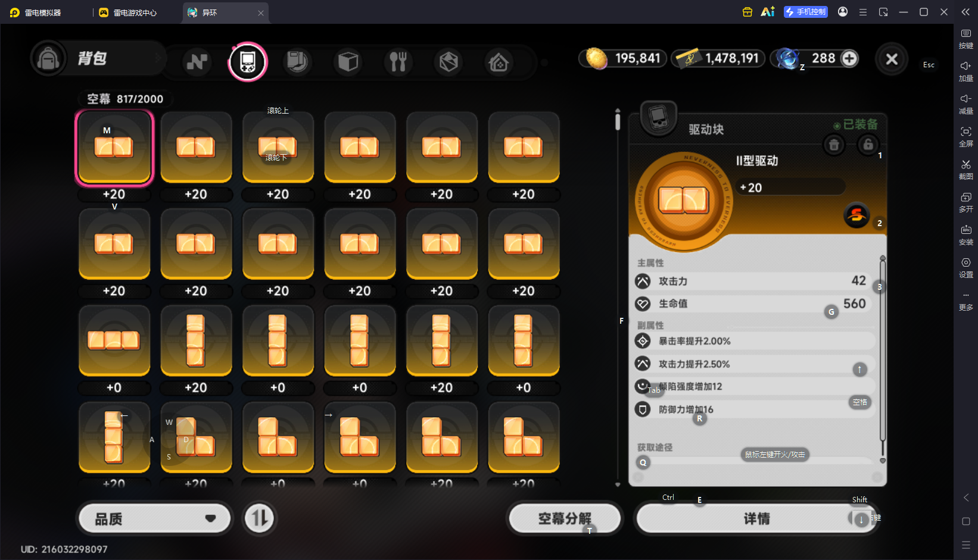Click the blue crystal currency icon

click(x=788, y=58)
